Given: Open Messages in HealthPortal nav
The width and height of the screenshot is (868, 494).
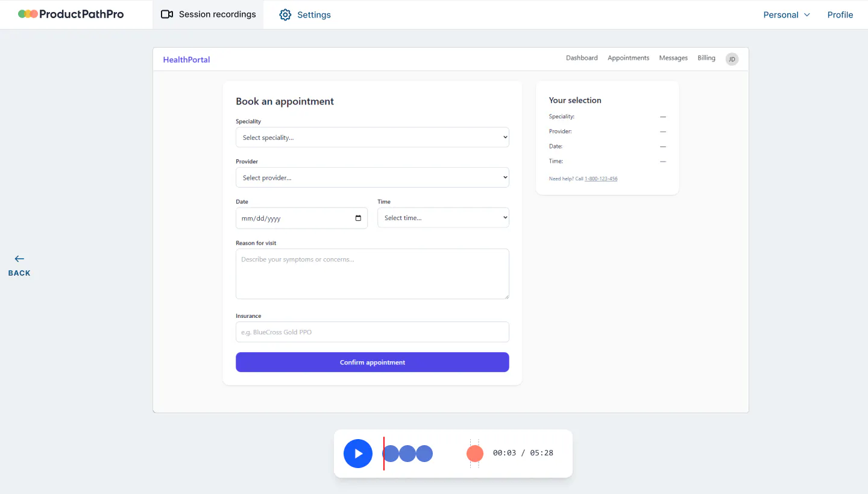Looking at the screenshot, I should click(x=673, y=58).
